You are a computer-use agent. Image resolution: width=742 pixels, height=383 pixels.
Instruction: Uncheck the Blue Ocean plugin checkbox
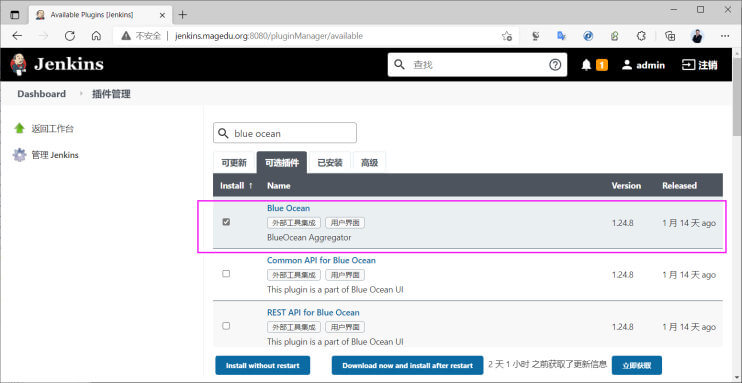(x=226, y=222)
